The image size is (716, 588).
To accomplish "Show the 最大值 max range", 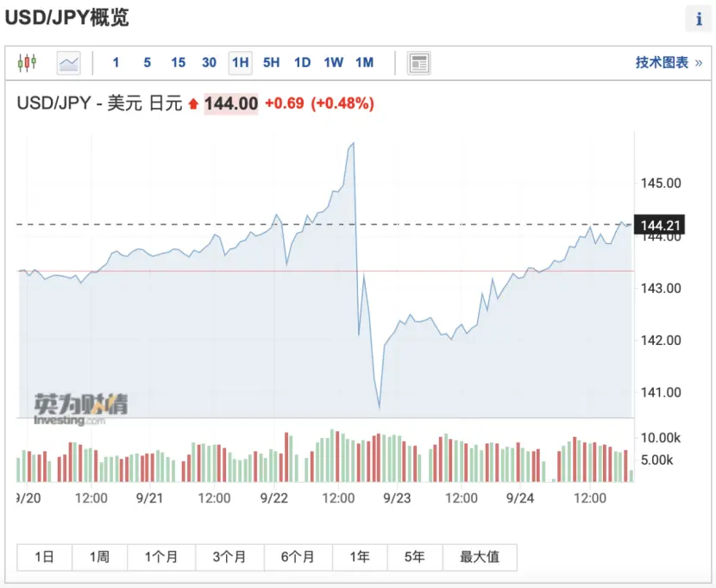I will click(x=480, y=557).
